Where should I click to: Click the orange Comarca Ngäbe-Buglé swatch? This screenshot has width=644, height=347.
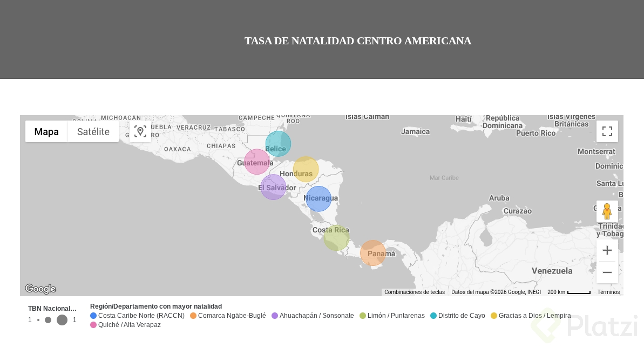coord(193,316)
